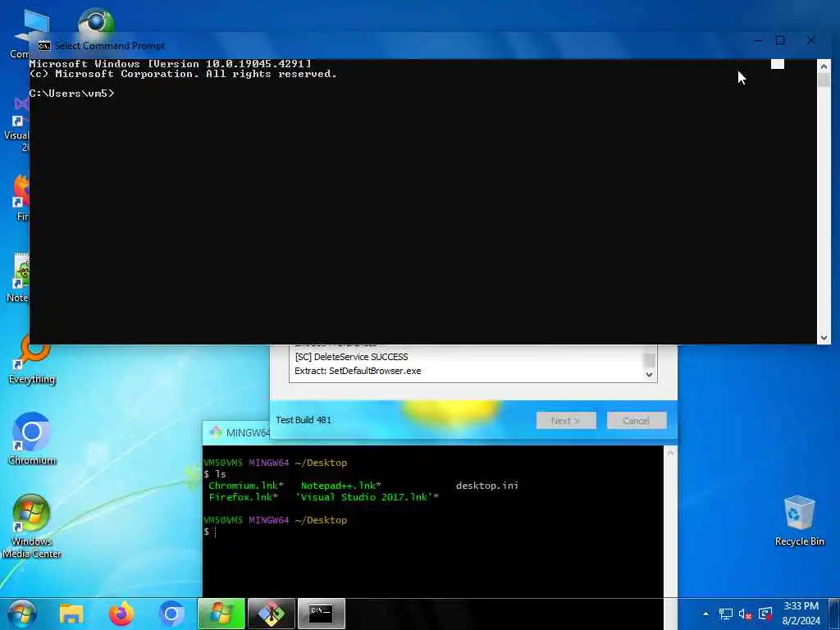Click the Cancel button in installer
Image resolution: width=840 pixels, height=630 pixels.
click(x=637, y=421)
